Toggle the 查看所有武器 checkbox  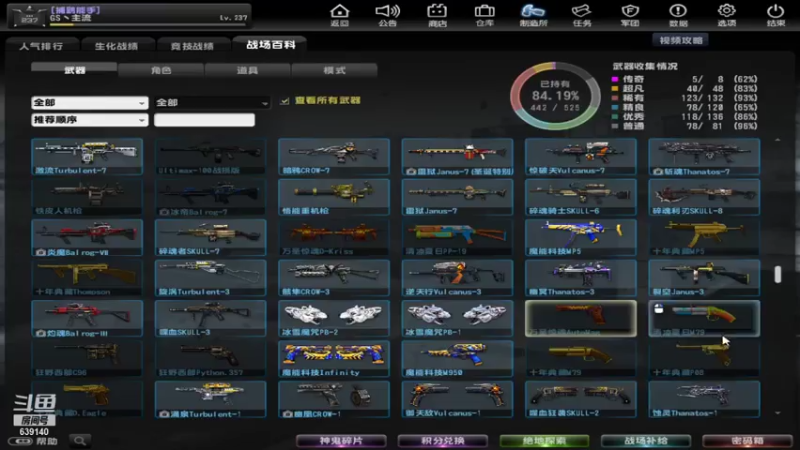285,101
